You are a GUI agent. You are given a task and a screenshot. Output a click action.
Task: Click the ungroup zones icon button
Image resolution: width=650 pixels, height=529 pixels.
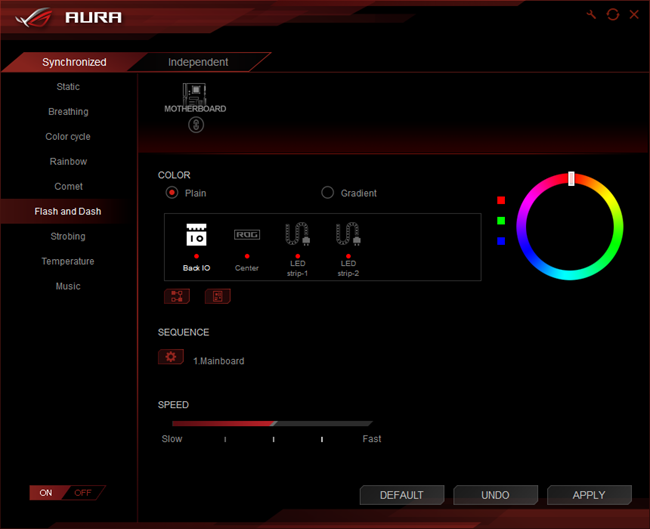pos(218,296)
